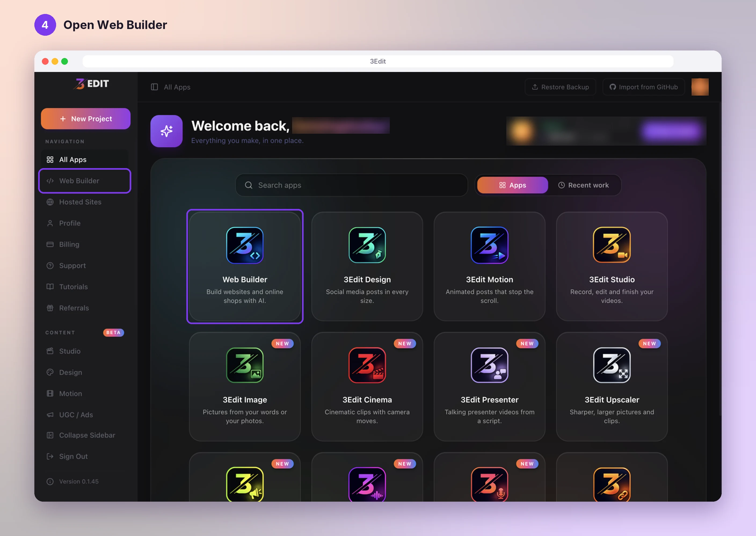Click the 3Edit Design app icon
Screen dimensions: 756x536
(367, 245)
